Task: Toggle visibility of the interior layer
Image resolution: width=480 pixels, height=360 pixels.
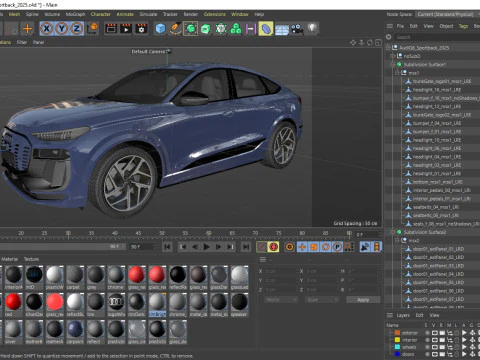Action: coord(435,340)
